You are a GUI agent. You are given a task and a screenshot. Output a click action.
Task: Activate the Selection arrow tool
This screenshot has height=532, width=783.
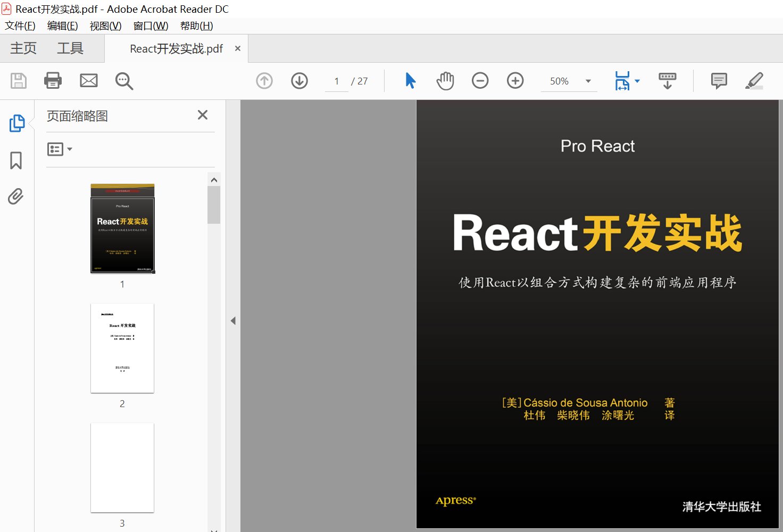click(410, 81)
